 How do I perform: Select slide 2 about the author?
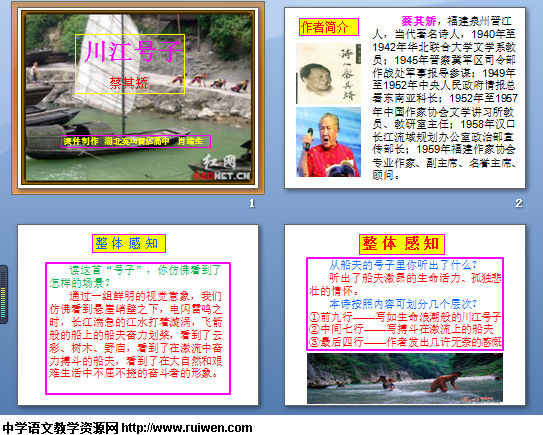tap(405, 98)
